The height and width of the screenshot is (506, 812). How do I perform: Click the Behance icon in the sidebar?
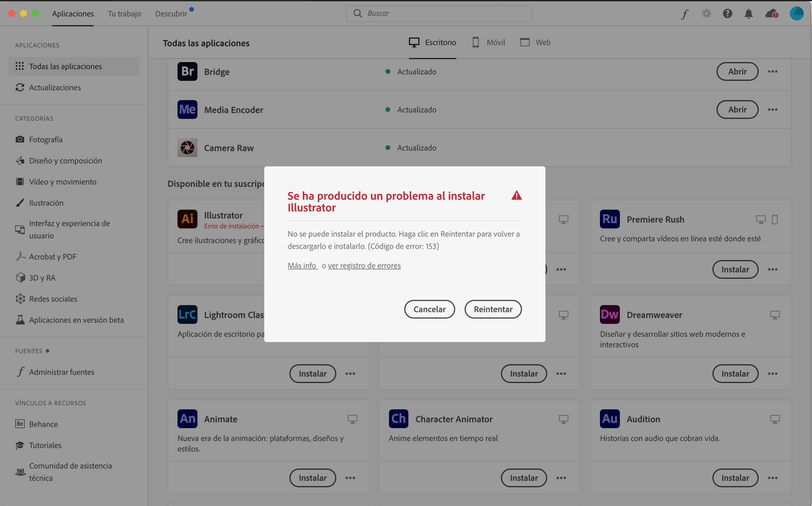[x=20, y=424]
